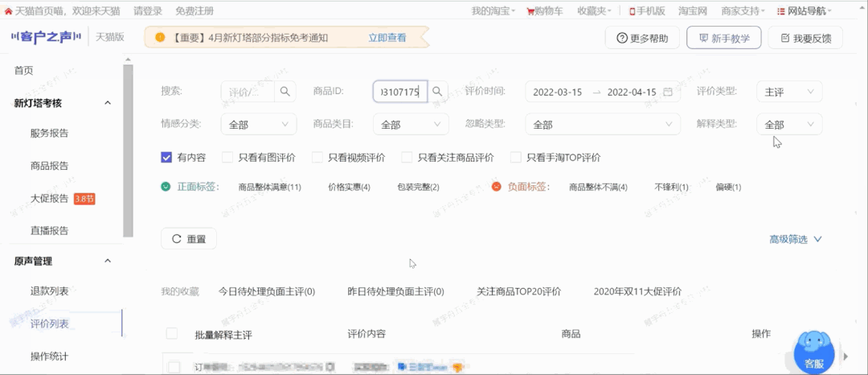Image resolution: width=868 pixels, height=375 pixels.
Task: Click the 立即查看 link in the notice
Action: pyautogui.click(x=387, y=38)
